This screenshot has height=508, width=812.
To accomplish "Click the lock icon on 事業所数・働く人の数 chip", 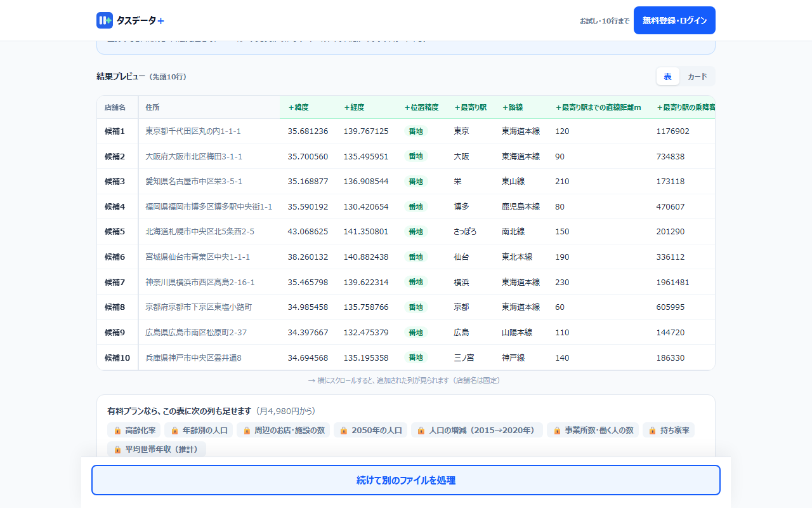I will tap(557, 431).
